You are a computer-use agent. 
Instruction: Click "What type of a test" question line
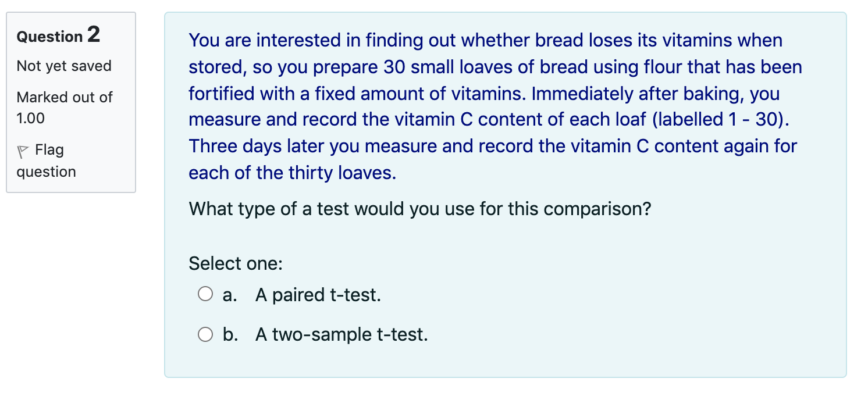coord(419,209)
